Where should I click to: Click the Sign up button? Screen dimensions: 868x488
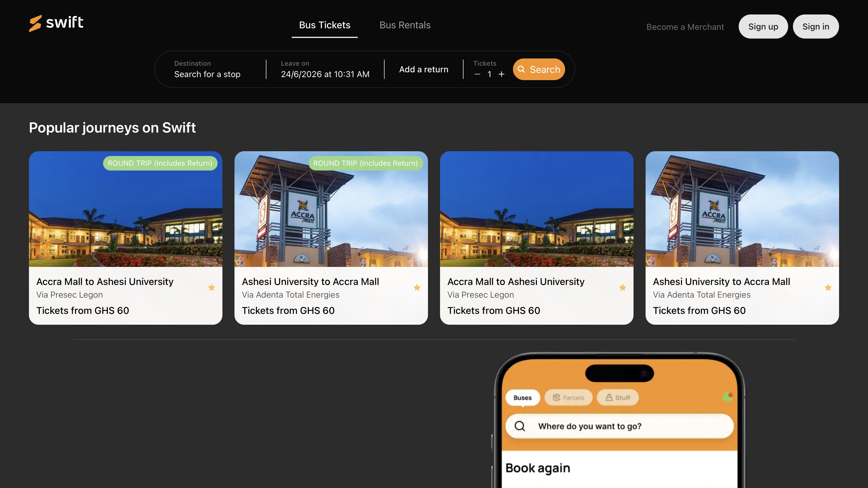tap(763, 27)
